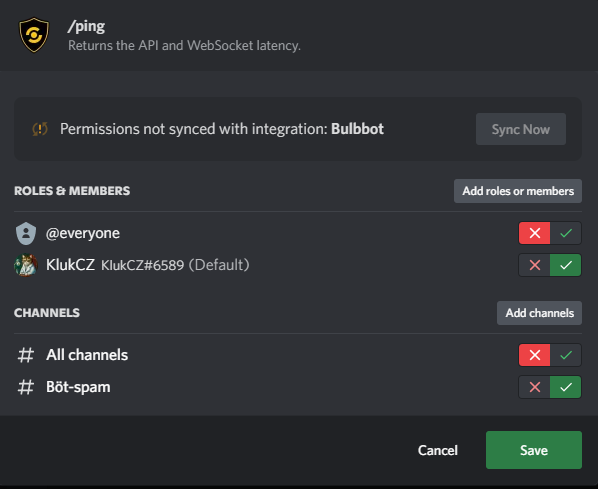Click the Bulbbot shield logo icon
Viewport: 598px width, 489px height.
[34, 35]
